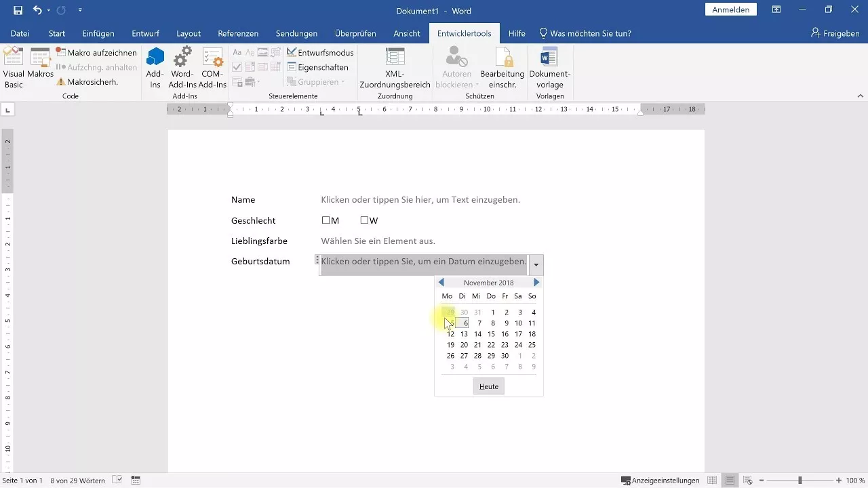Click the Heute button in the calendar
868x488 pixels.
[488, 386]
